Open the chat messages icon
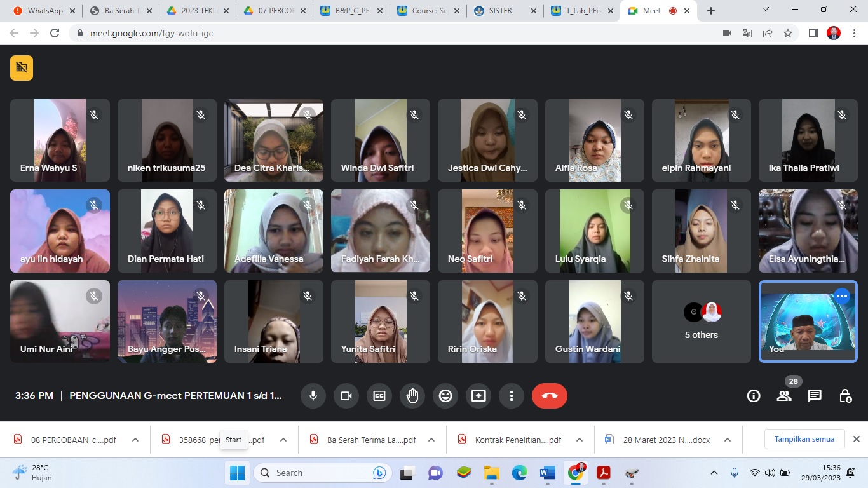This screenshot has height=488, width=868. 815,396
